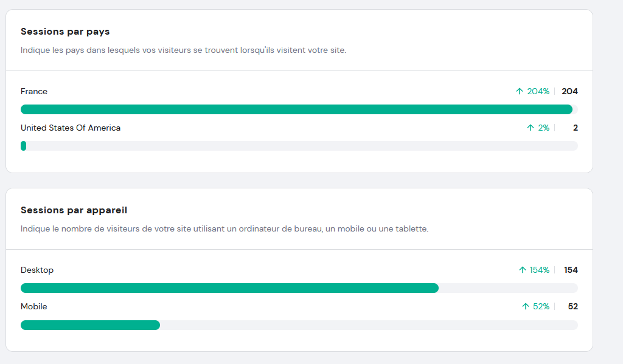Screen dimensions: 623x364
Task: Click the Desktop up-arrow trend icon
Action: pos(523,270)
